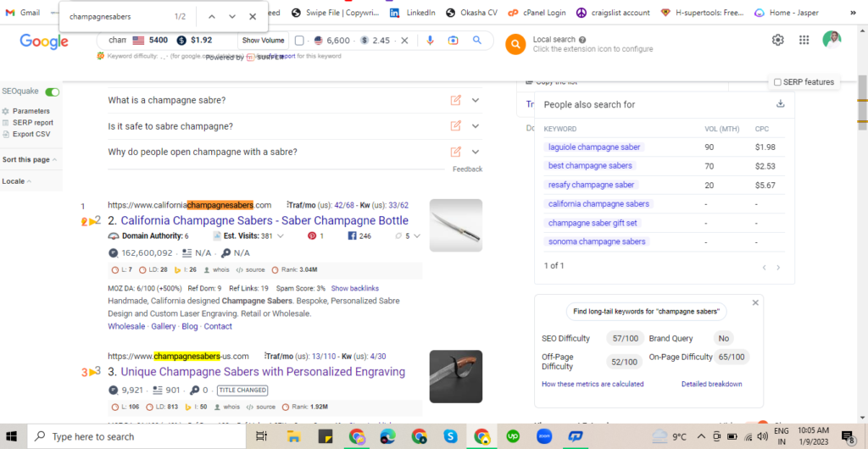868x449 pixels.
Task: Click edit icon for Why do people question
Action: (455, 152)
